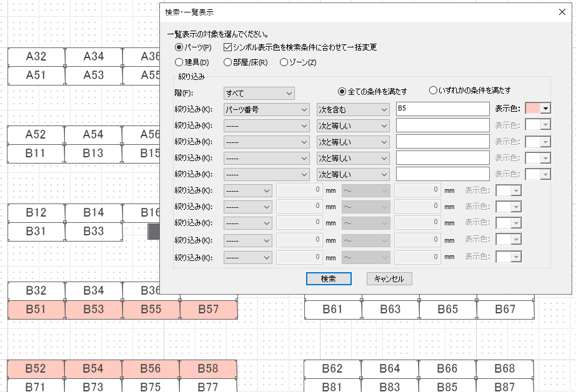
Task: Open the 階(F) すべて dropdown
Action: coord(259,94)
